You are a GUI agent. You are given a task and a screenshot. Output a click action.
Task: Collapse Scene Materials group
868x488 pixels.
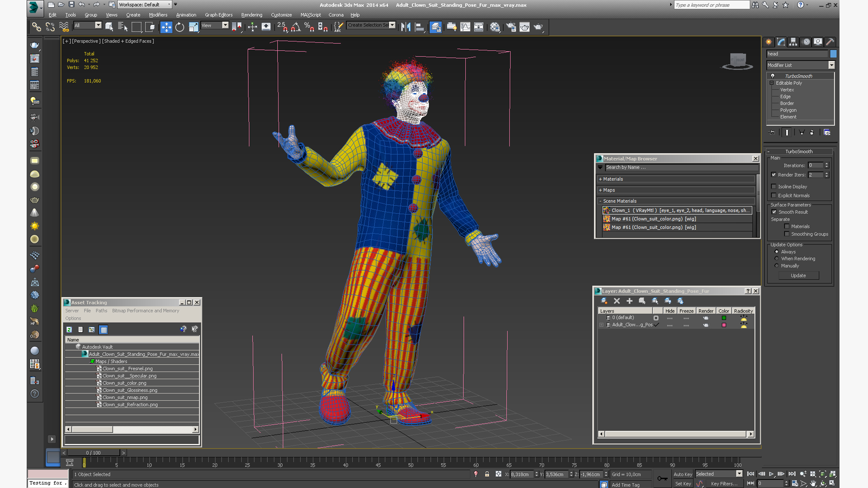pos(600,201)
